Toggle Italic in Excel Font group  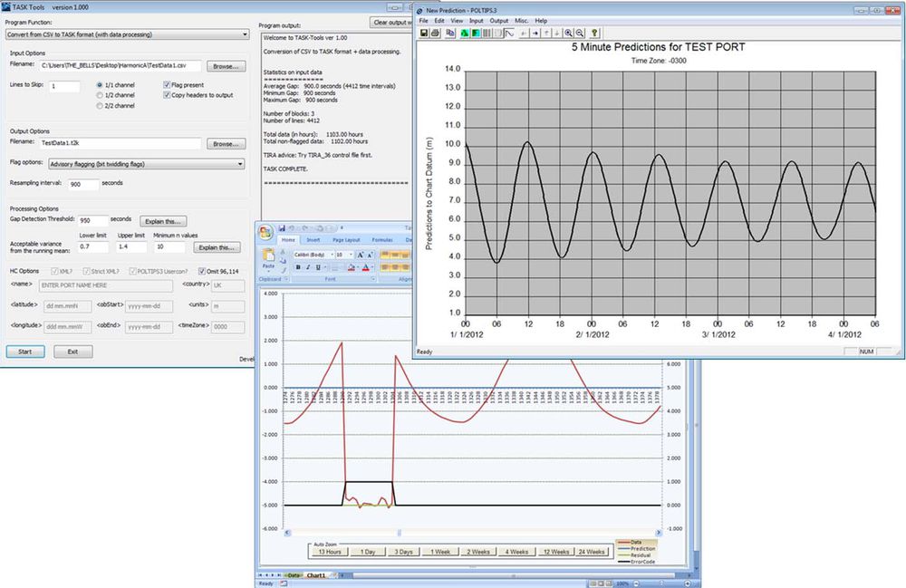coord(308,267)
